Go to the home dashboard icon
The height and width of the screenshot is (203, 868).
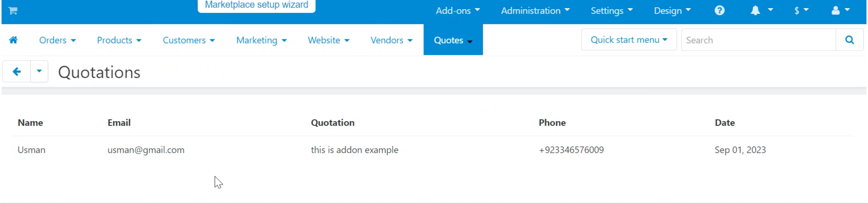pos(13,40)
